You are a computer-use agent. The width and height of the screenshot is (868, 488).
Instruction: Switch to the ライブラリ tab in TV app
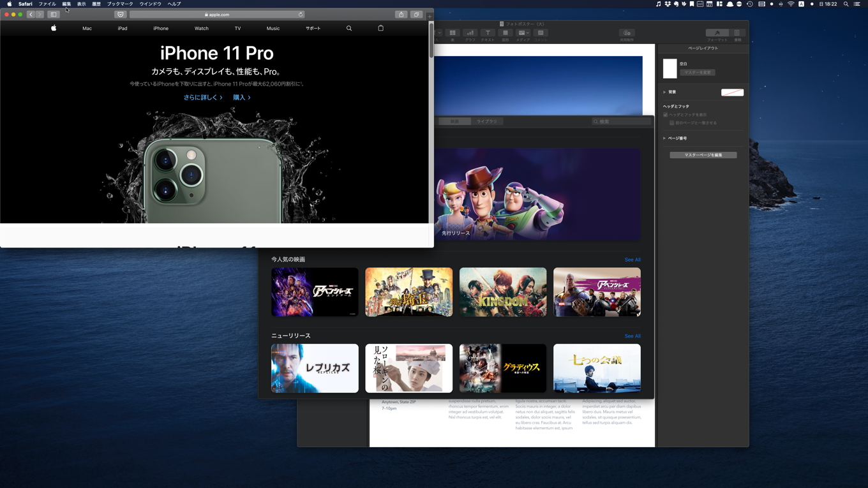(487, 121)
